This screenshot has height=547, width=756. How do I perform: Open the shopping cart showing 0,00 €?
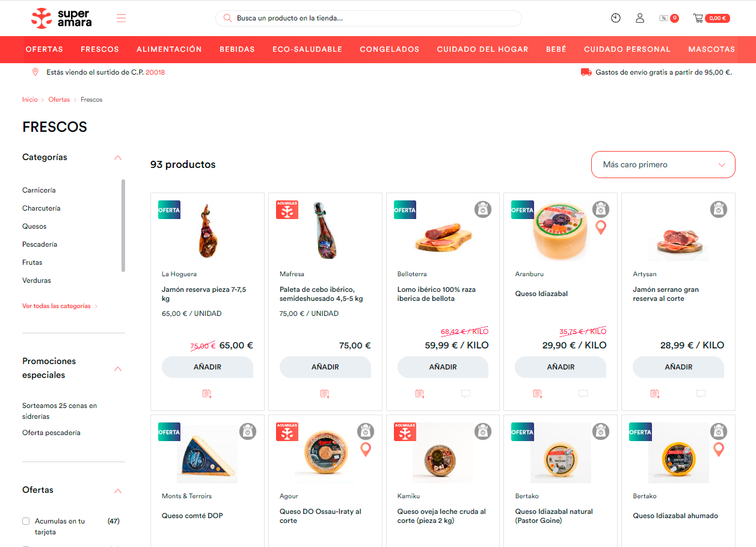coord(711,18)
